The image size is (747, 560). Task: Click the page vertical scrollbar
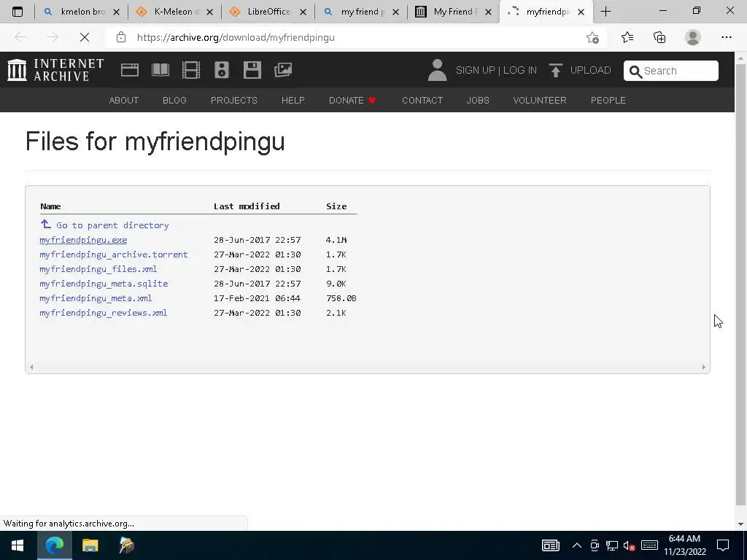[x=740, y=284]
